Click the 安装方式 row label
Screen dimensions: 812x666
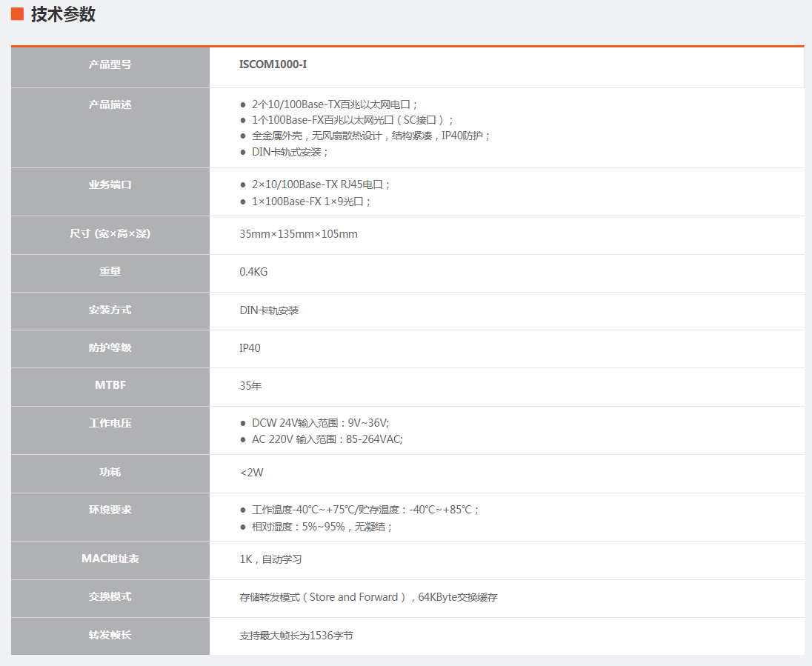(110, 310)
